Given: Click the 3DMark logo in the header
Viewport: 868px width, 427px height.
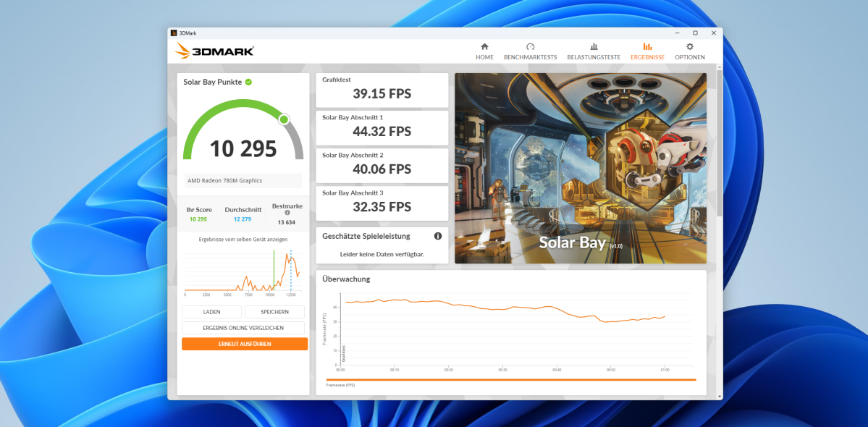Looking at the screenshot, I should [x=214, y=51].
